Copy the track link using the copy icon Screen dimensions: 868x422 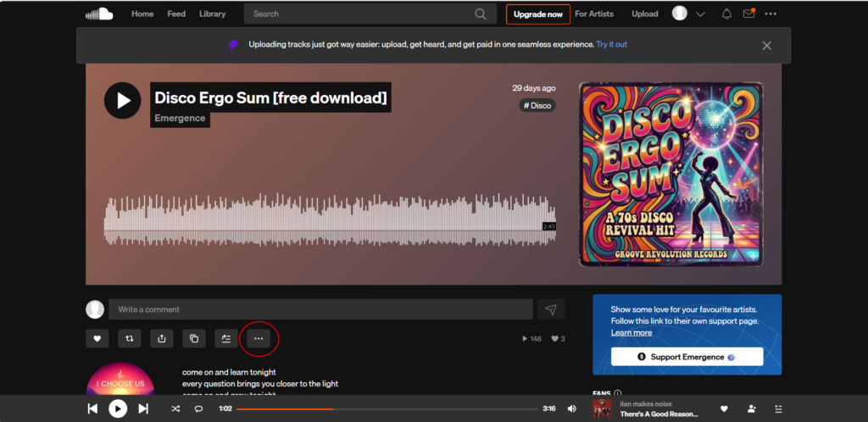click(x=193, y=339)
